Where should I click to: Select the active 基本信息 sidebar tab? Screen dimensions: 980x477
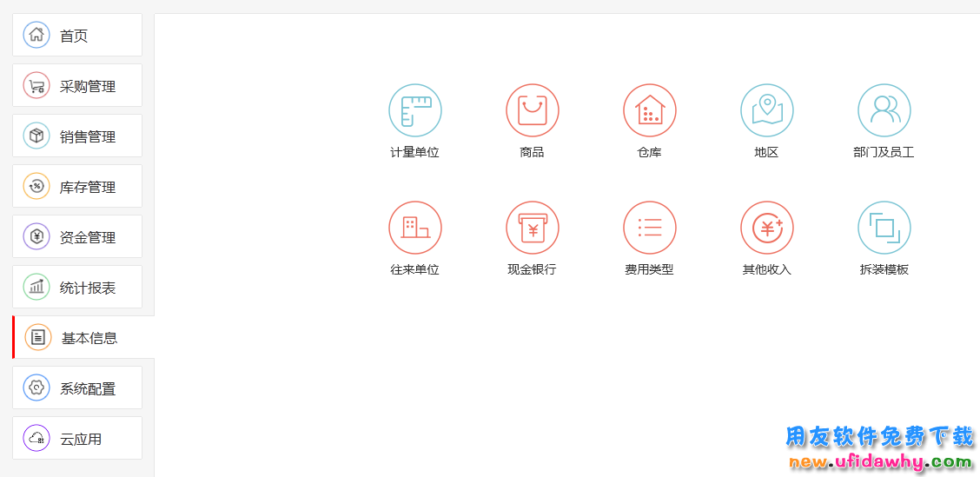[x=83, y=338]
